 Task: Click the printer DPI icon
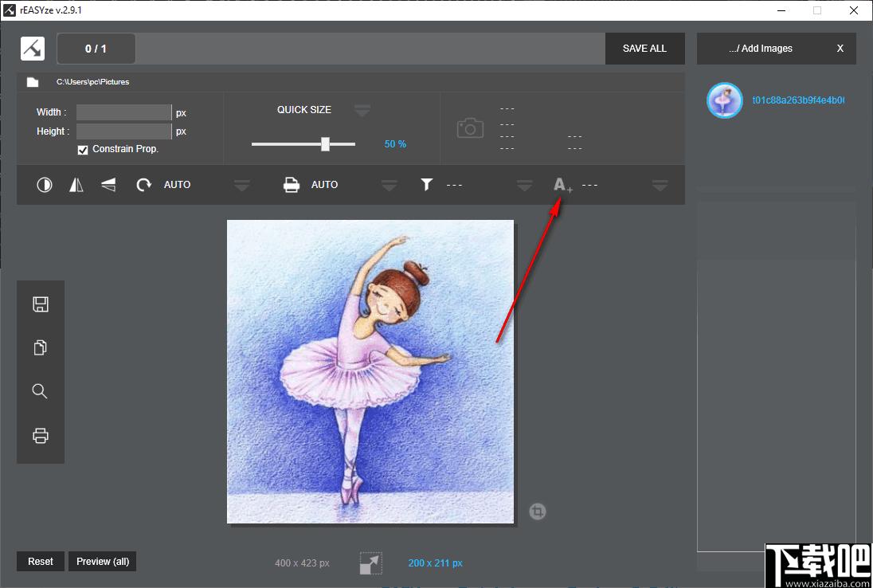(x=292, y=184)
